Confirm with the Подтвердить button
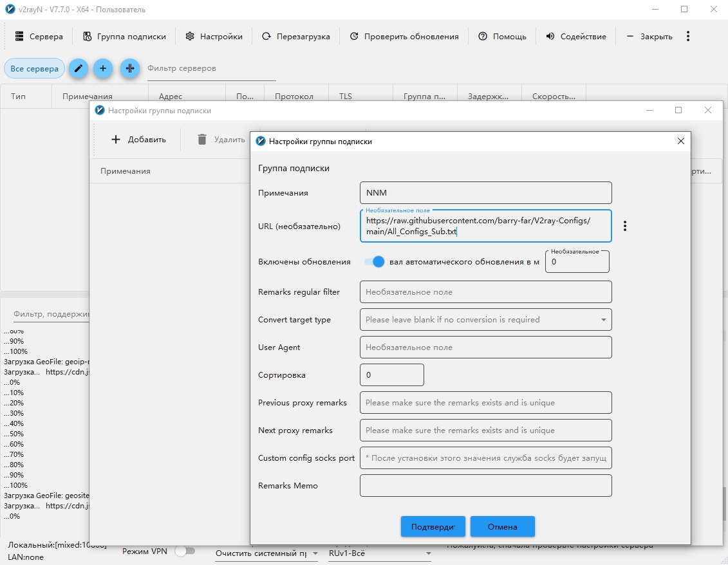 [433, 526]
